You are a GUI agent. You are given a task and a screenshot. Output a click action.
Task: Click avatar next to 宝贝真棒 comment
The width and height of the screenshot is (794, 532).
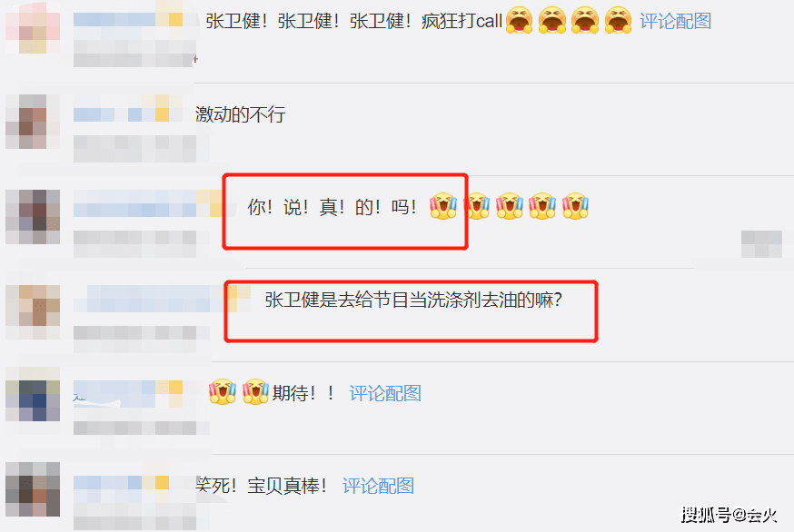click(33, 489)
